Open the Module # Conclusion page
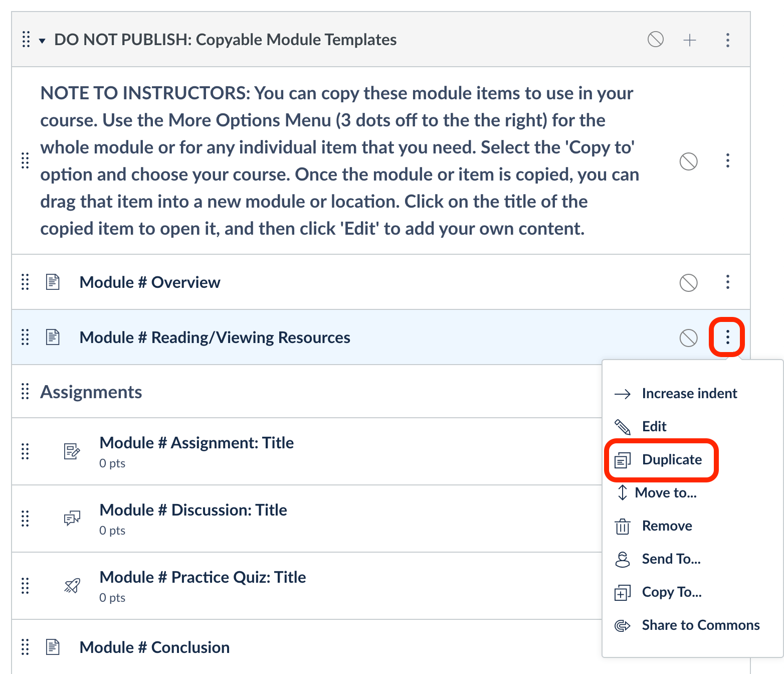Screen dimensions: 784x674 click(154, 647)
